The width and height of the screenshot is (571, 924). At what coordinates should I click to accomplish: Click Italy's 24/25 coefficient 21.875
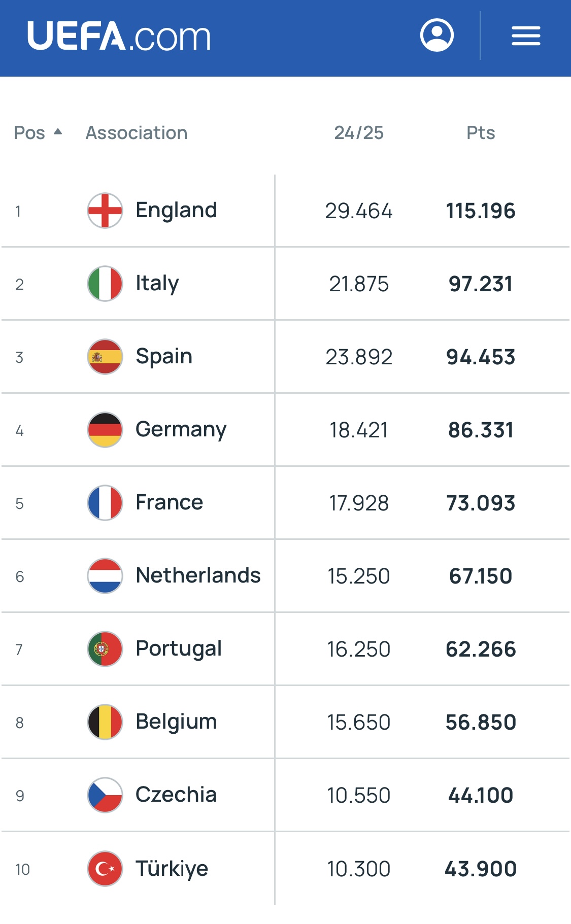click(358, 284)
